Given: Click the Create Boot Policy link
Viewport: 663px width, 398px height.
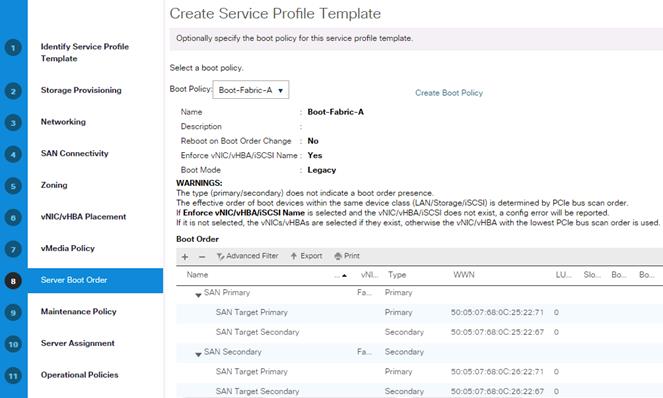Looking at the screenshot, I should 449,93.
